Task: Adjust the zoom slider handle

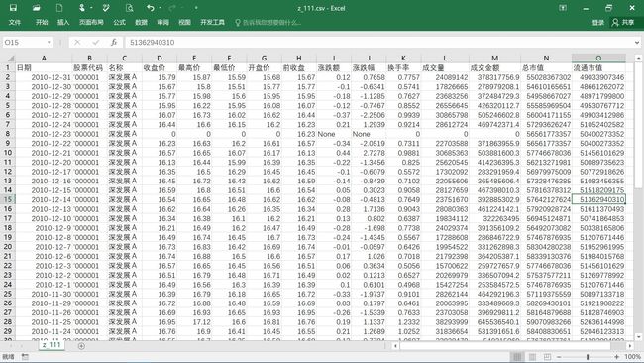Action: pyautogui.click(x=588, y=357)
